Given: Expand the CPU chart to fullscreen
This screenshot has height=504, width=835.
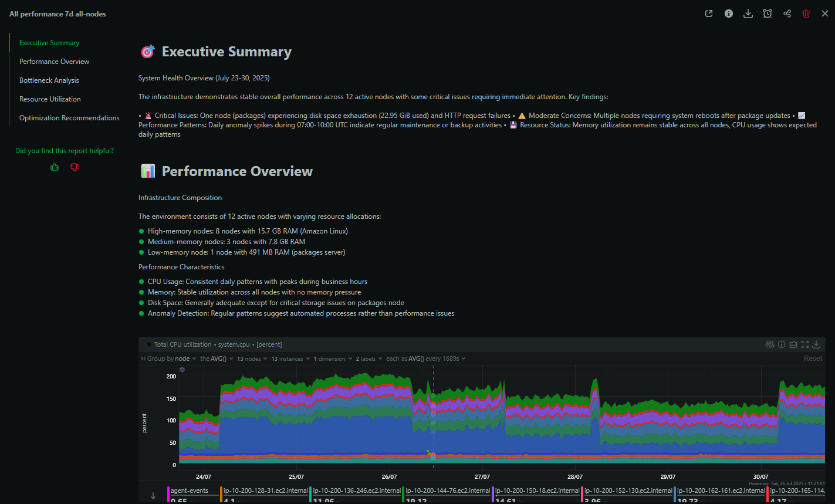Looking at the screenshot, I should (804, 345).
